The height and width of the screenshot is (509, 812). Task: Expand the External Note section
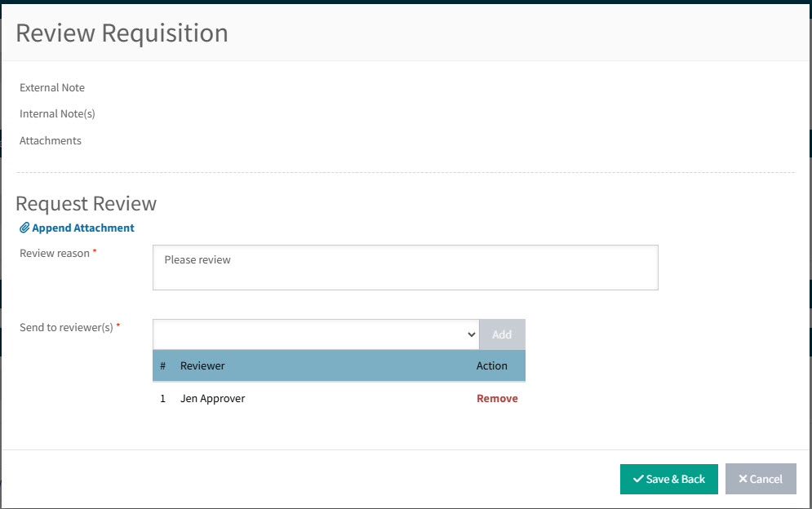pos(51,87)
